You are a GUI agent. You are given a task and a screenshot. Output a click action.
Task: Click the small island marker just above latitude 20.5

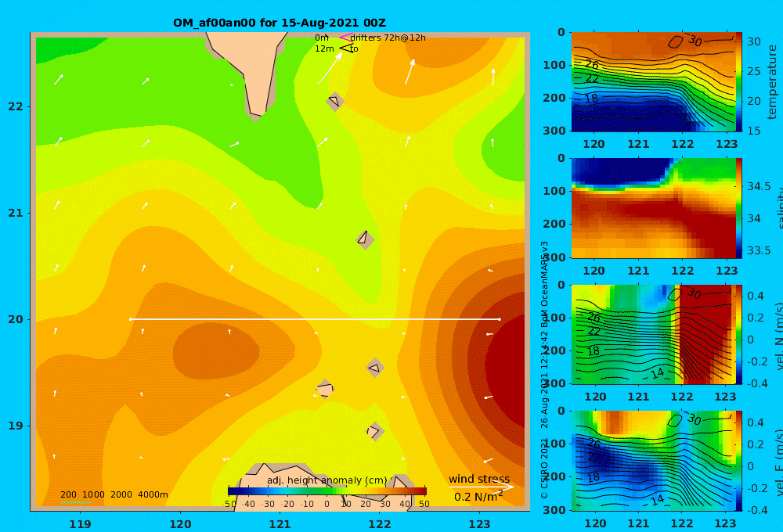pyautogui.click(x=365, y=239)
